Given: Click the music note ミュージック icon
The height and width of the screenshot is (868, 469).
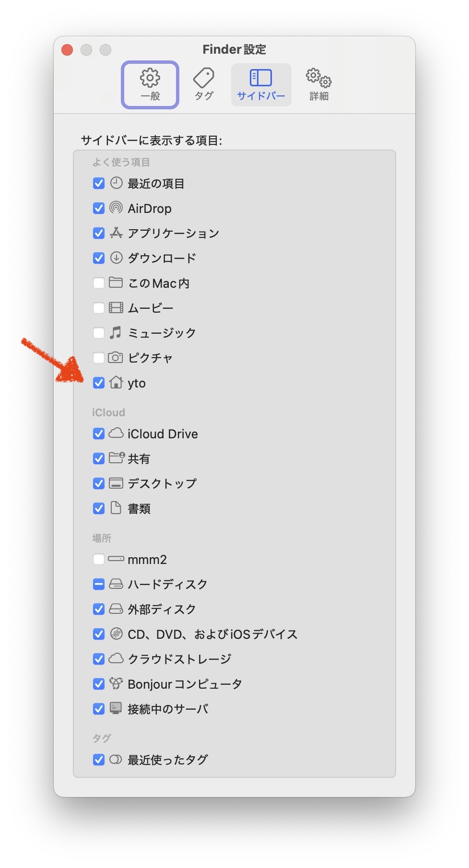Looking at the screenshot, I should (x=115, y=332).
